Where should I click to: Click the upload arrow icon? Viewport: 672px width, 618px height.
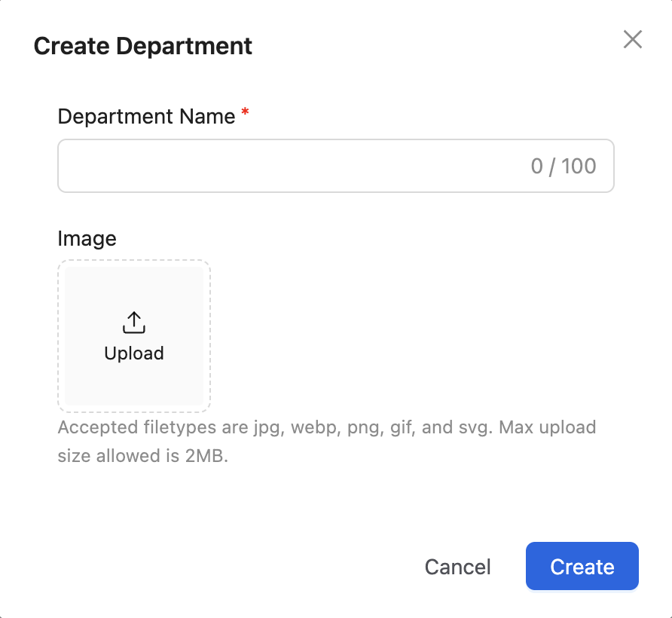click(134, 323)
